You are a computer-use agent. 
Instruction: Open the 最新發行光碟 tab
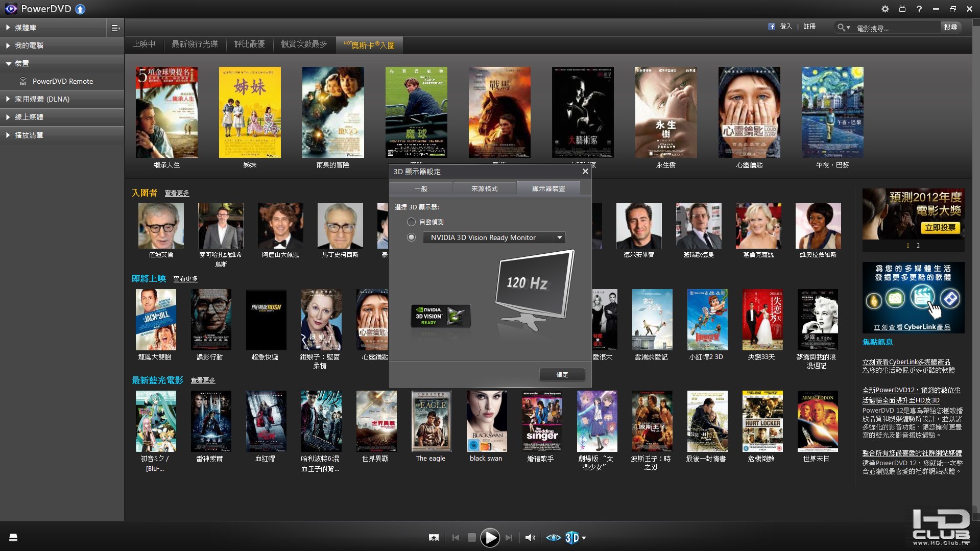[195, 44]
